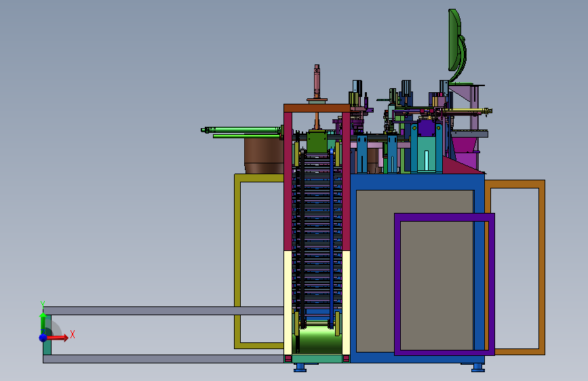Select the blue leveling foot under the cabinet's right side
This screenshot has height=381, width=588.
(x=478, y=367)
